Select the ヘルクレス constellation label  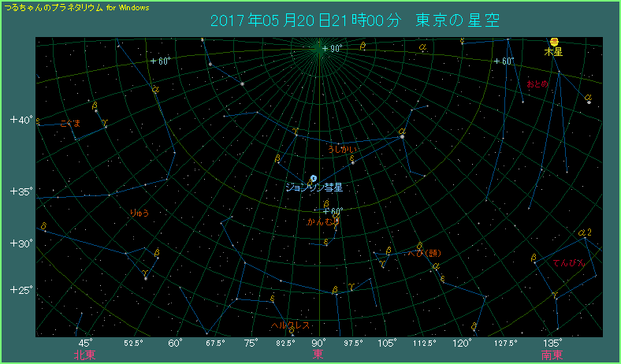click(x=290, y=325)
